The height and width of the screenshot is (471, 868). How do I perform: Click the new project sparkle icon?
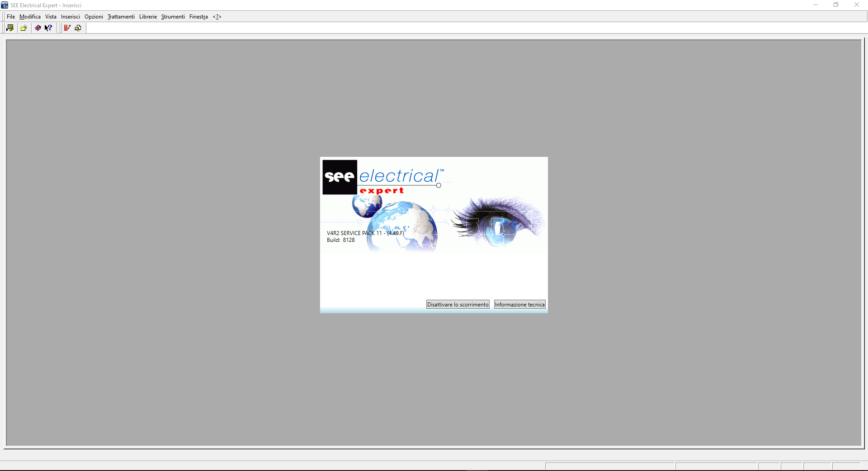[24, 28]
